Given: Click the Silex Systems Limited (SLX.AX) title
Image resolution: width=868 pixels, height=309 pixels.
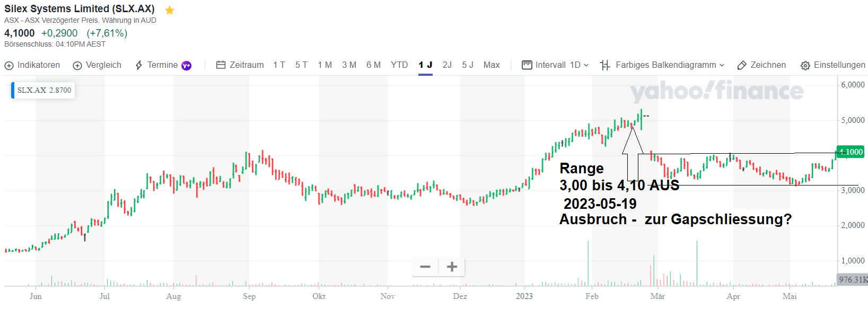Looking at the screenshot, I should (x=80, y=9).
